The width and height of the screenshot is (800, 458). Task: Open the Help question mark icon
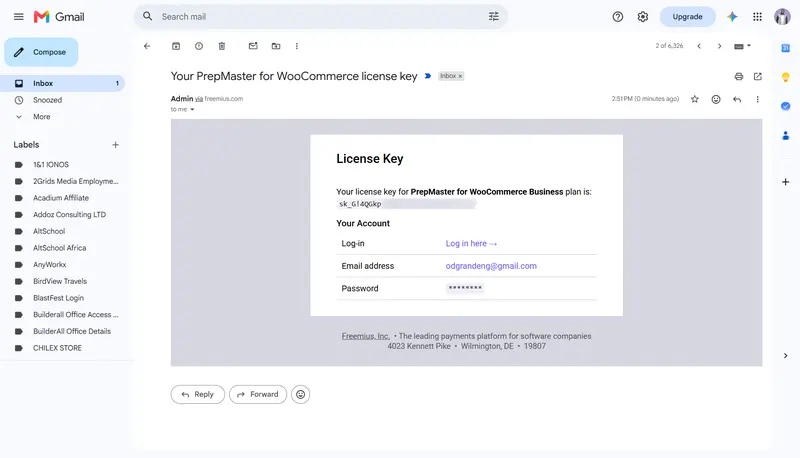pos(617,17)
